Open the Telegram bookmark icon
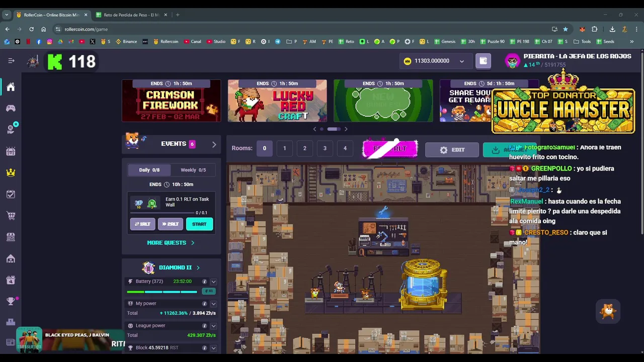 pos(278,42)
